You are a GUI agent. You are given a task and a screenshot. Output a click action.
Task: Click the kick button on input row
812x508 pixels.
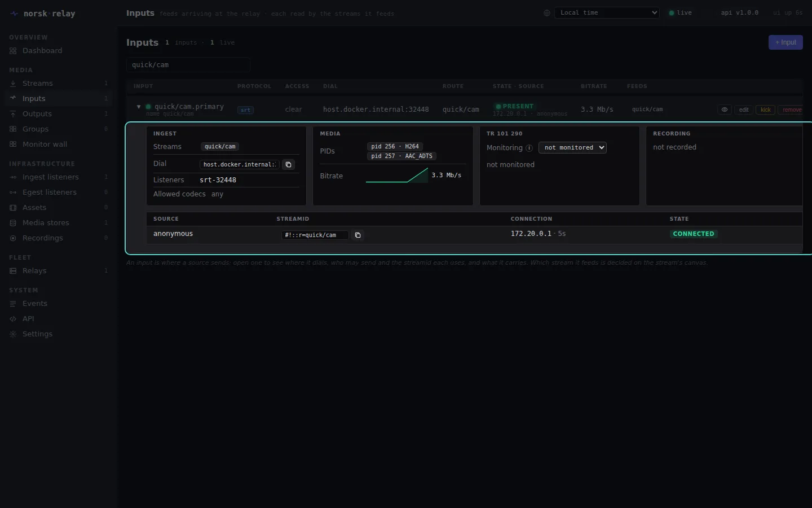(x=765, y=110)
